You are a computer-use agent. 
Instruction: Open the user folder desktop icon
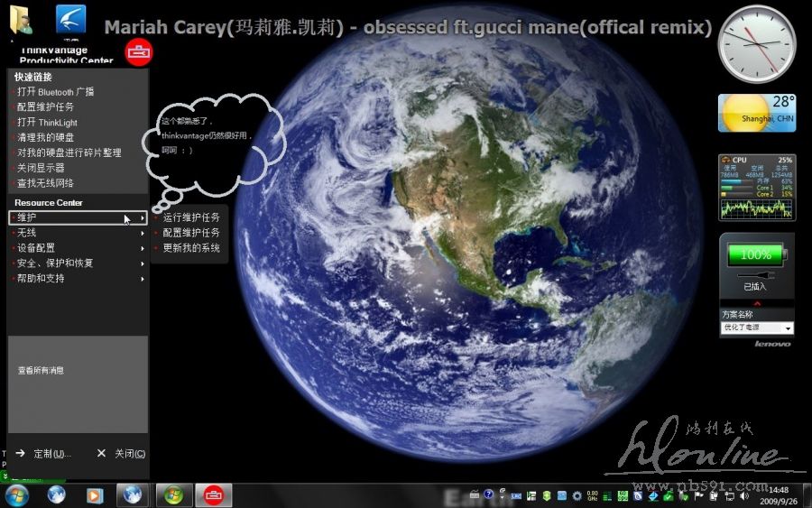23,20
